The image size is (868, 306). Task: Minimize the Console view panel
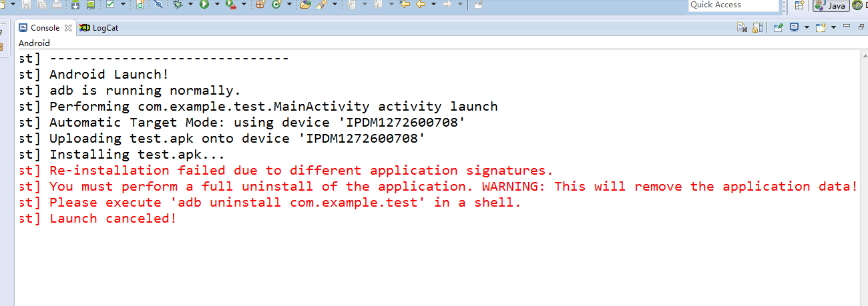coord(847,25)
